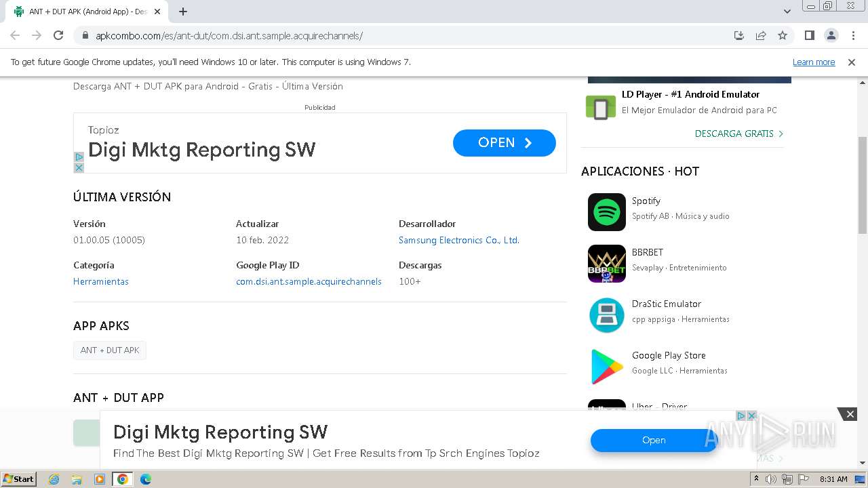Screen dimensions: 868x488
Task: Select the update date 10 feb. 2022
Action: [x=262, y=240]
